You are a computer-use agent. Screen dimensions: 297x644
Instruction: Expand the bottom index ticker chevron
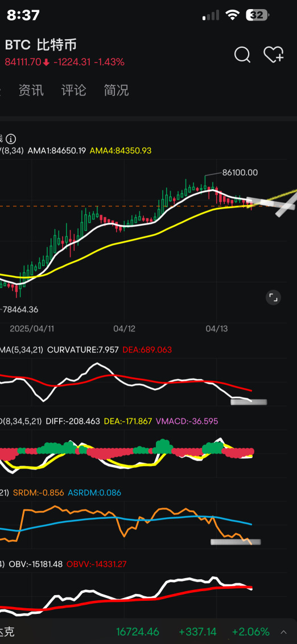pos(284,631)
